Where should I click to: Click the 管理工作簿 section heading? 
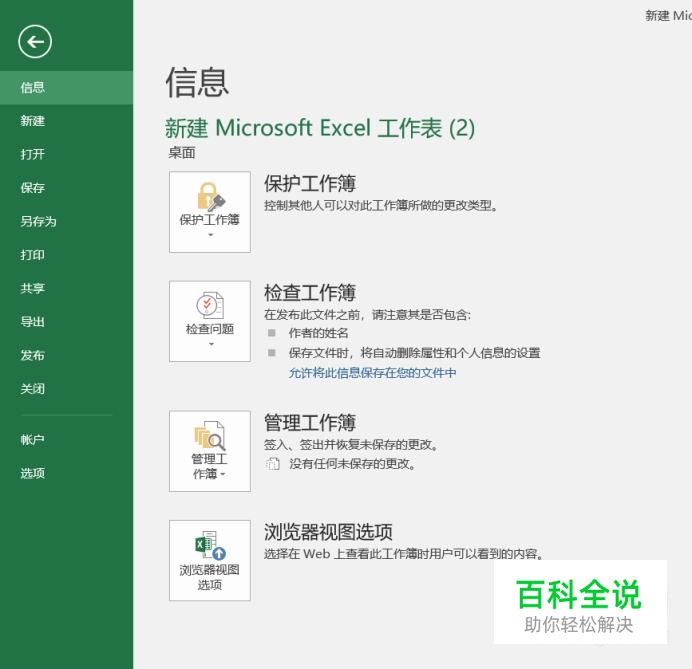(x=310, y=423)
